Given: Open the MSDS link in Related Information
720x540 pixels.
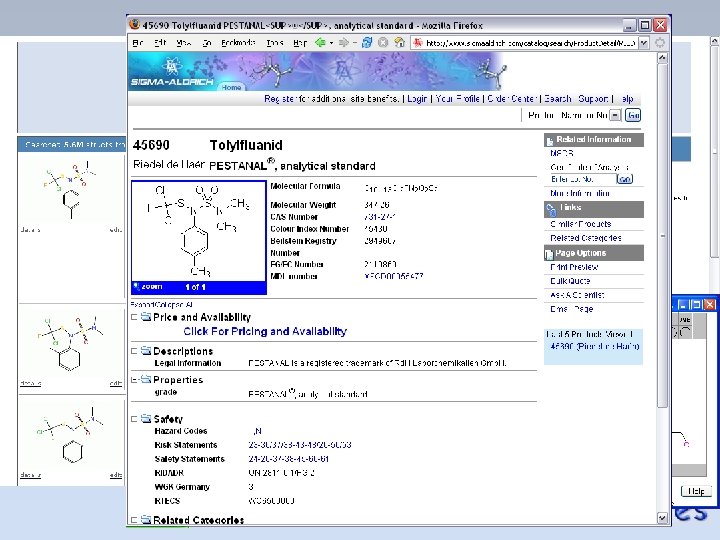Looking at the screenshot, I should coord(561,153).
